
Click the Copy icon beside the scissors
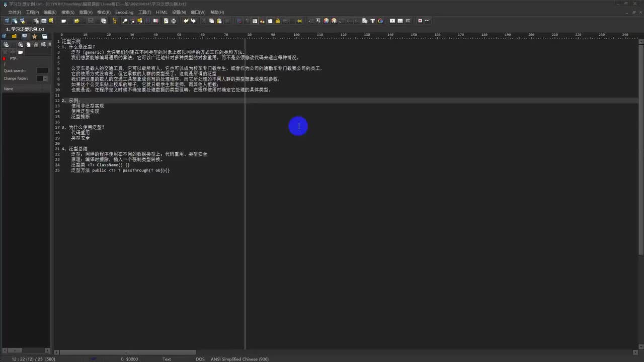(x=211, y=21)
